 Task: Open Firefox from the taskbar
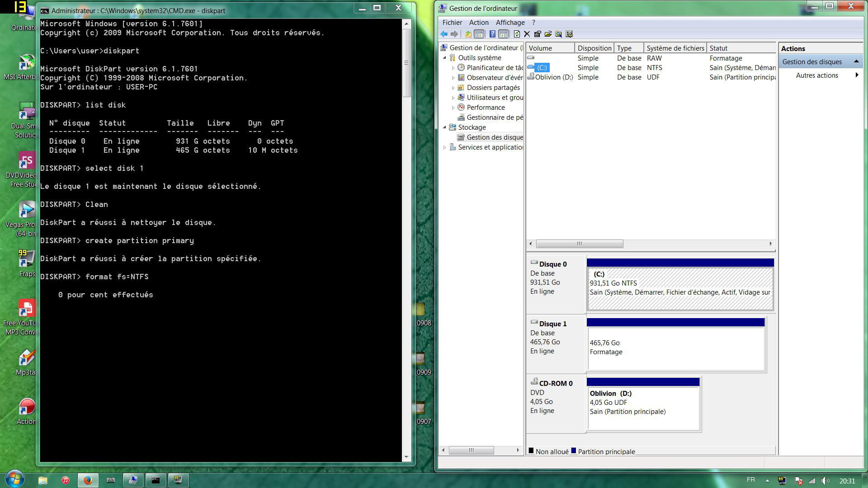point(88,480)
